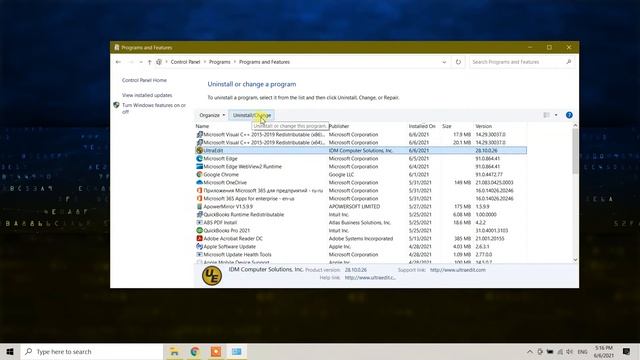Click the APOWERSOFT LIMITED publisher cell
640x360 pixels.
(354, 207)
